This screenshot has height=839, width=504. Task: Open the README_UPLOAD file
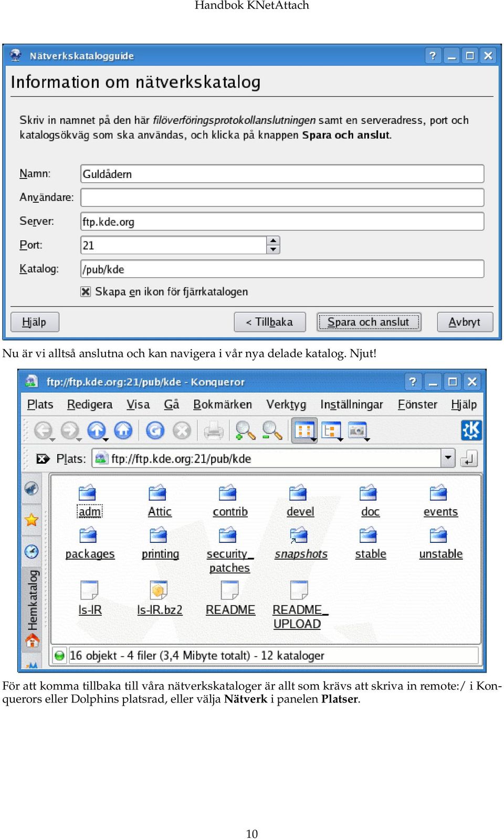[x=300, y=605]
